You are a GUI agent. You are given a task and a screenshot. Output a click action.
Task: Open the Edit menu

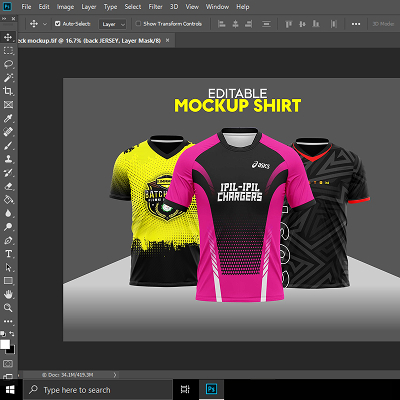click(44, 7)
